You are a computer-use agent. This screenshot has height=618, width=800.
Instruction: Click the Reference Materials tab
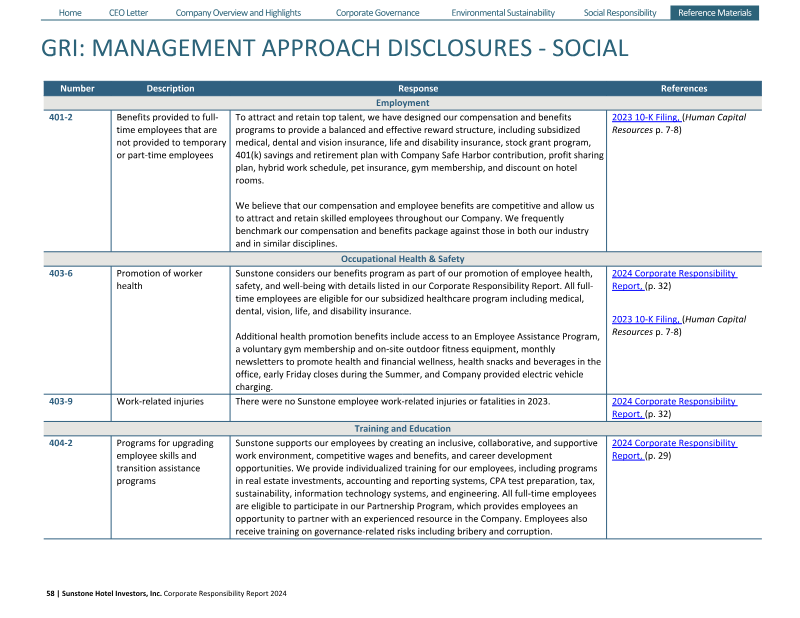pos(714,13)
